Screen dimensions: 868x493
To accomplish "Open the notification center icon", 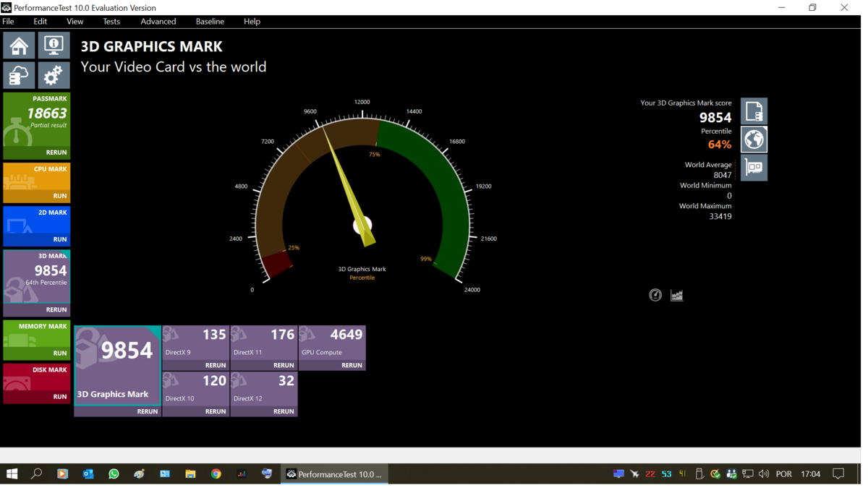I will 838,474.
